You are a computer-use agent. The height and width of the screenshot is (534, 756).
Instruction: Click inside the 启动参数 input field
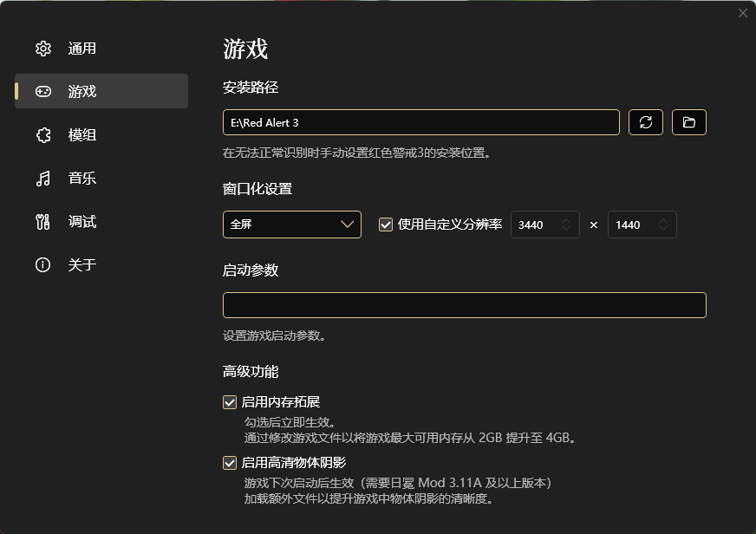(x=464, y=305)
